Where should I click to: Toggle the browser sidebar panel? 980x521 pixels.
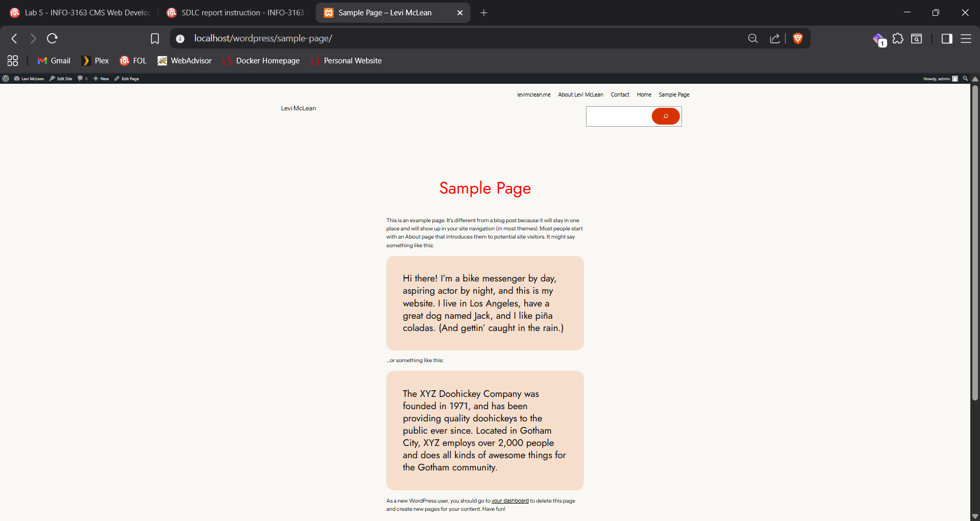[x=947, y=39]
